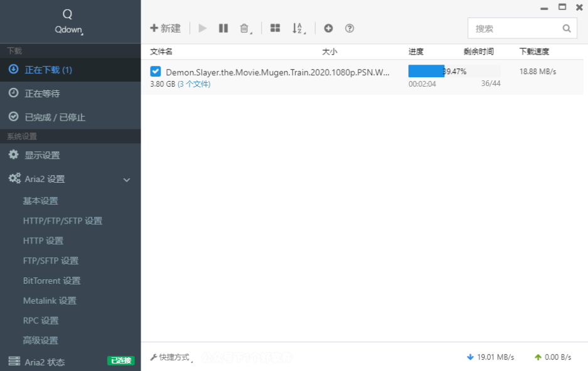
Task: Open help via the question mark icon
Action: (350, 28)
